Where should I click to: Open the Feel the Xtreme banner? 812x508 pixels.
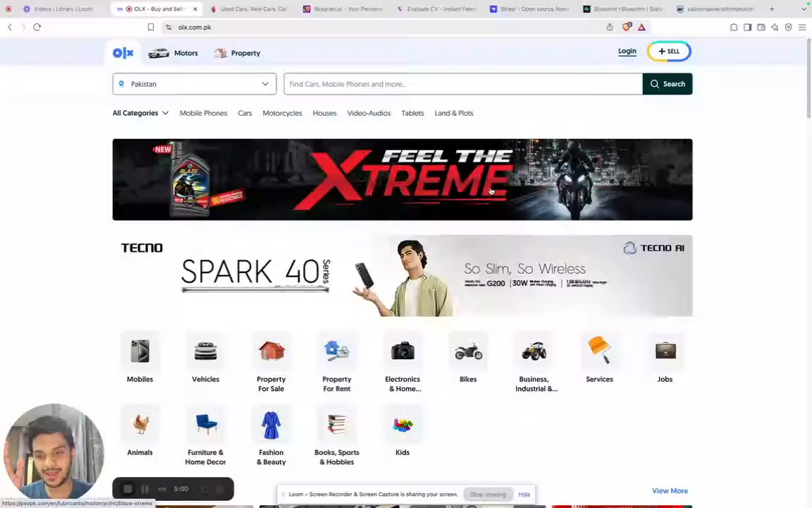click(402, 179)
